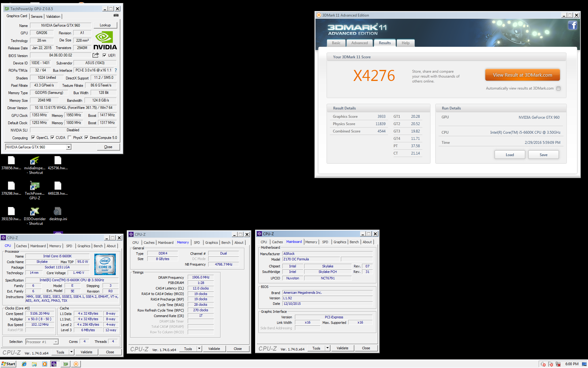Image resolution: width=588 pixels, height=368 pixels.
Task: Click the DRAM Frequency 1906.0 MHz field
Action: (201, 277)
